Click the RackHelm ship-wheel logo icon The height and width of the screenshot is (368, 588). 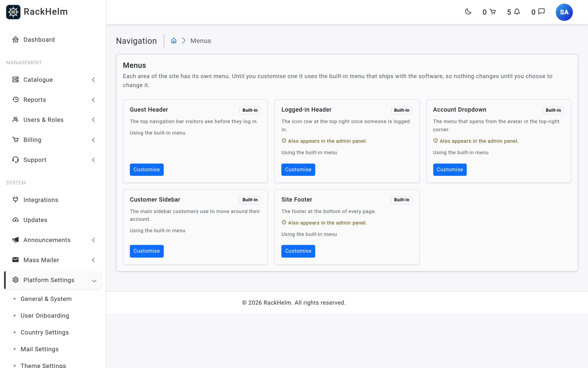[13, 12]
